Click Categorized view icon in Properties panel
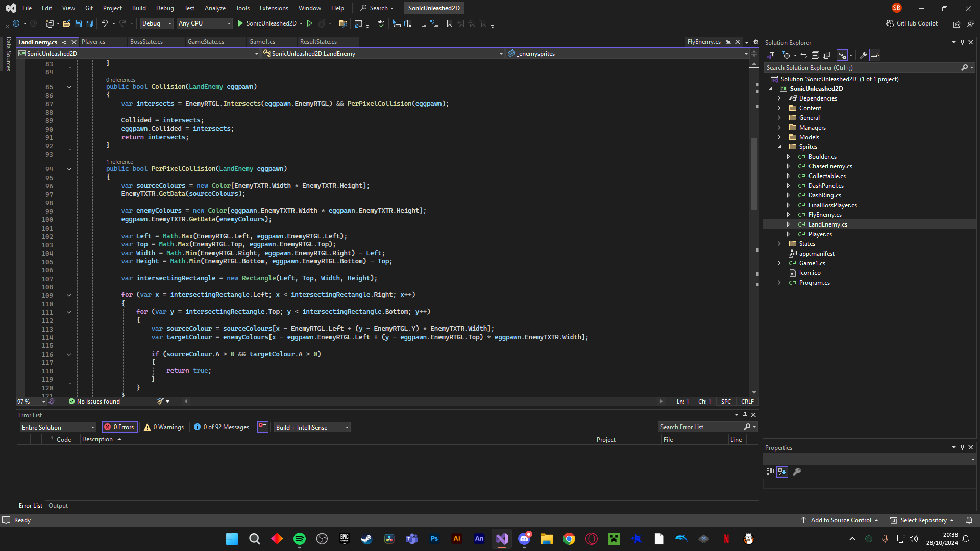 pos(770,472)
